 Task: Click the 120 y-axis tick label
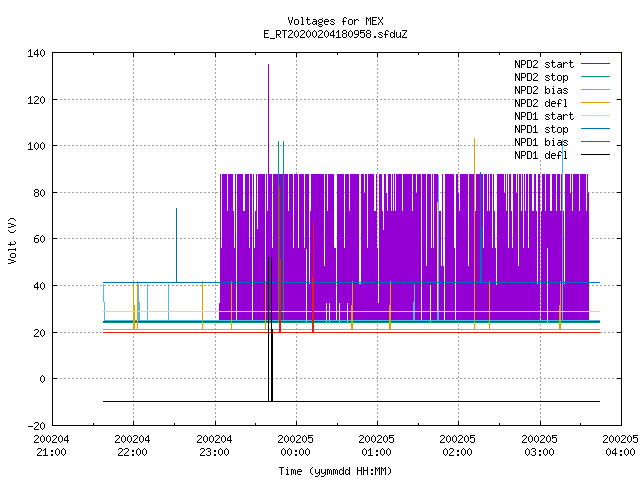(x=36, y=100)
